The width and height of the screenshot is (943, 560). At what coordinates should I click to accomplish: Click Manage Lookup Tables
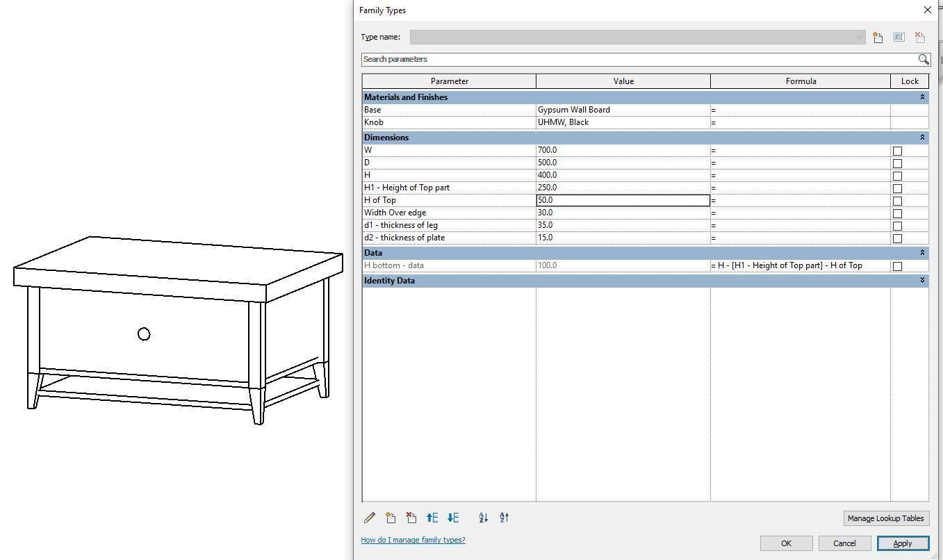[886, 518]
